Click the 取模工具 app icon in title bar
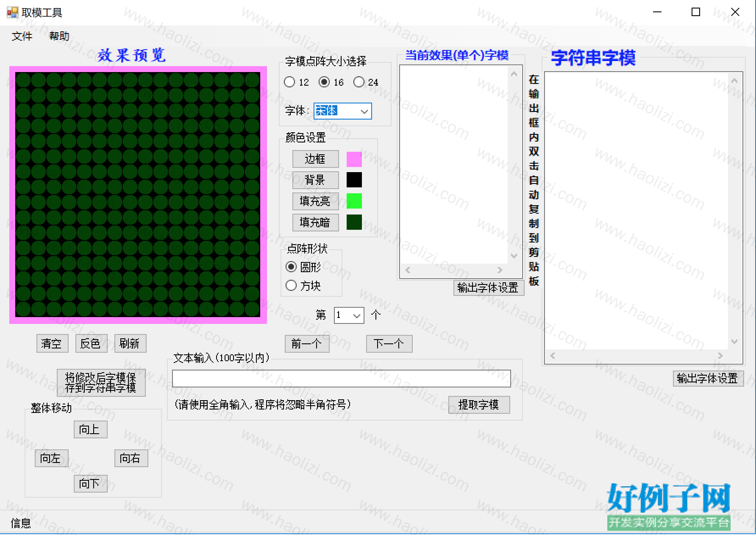The height and width of the screenshot is (535, 756). pos(12,12)
